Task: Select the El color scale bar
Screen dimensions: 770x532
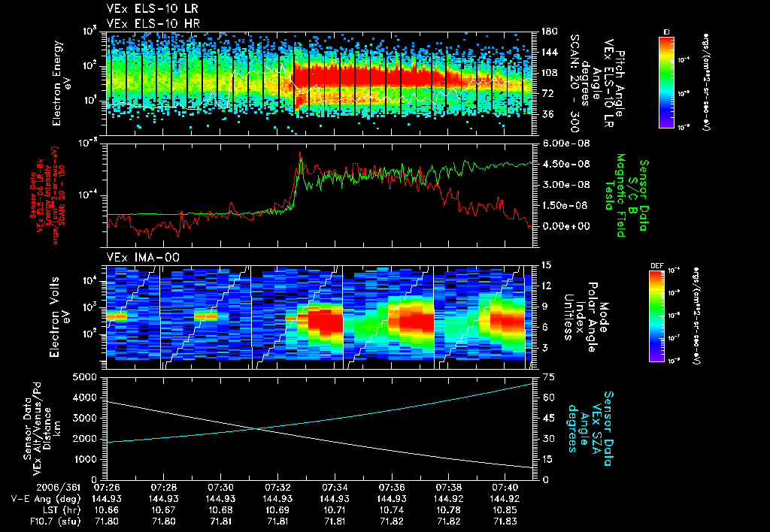Action: [x=666, y=82]
